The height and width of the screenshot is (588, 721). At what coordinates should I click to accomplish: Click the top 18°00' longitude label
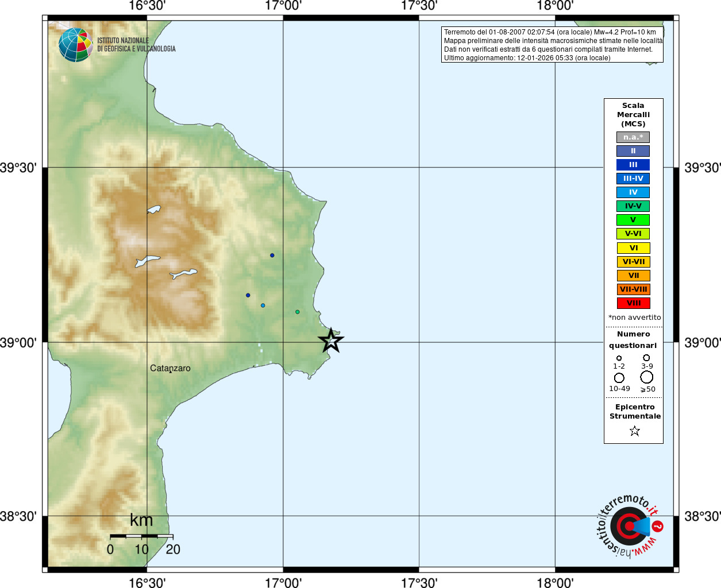[555, 6]
